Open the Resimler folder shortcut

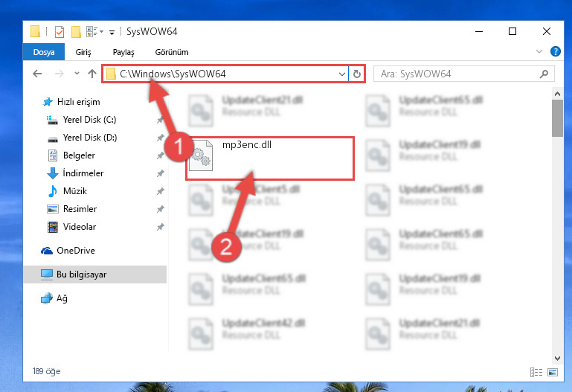[x=80, y=209]
